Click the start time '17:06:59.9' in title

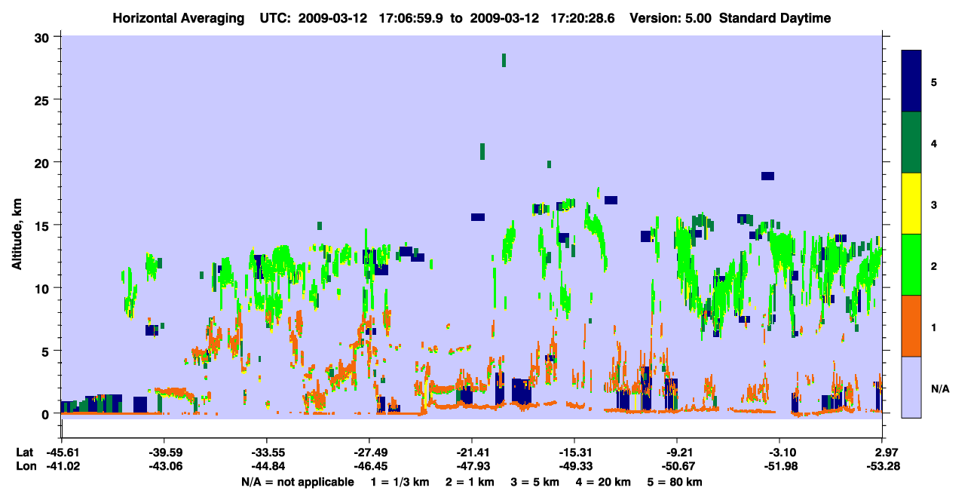pos(410,18)
